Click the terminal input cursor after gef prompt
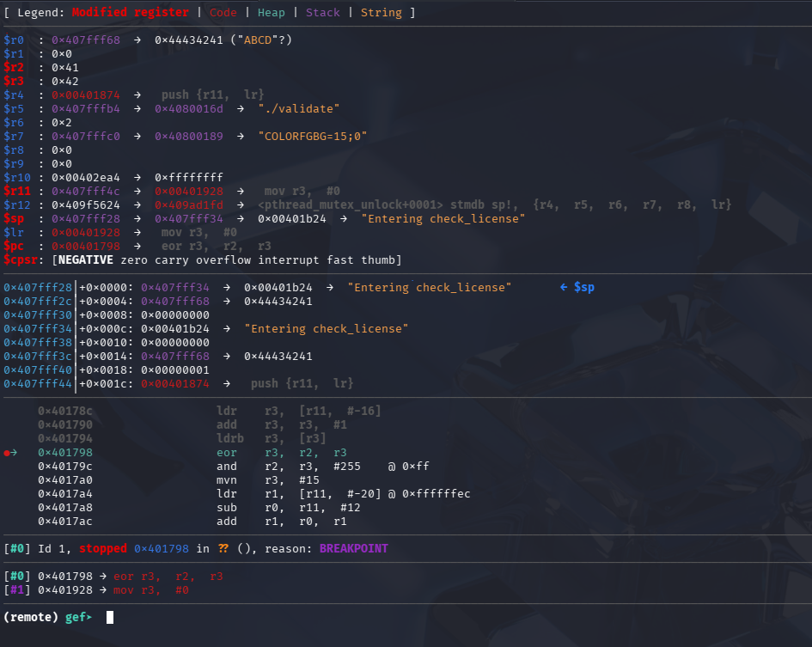 coord(110,616)
